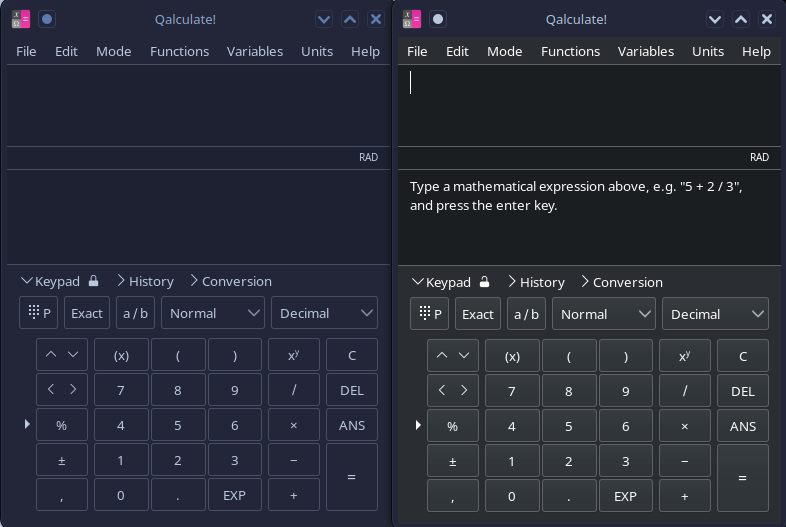Click the ANS button in left keypad
This screenshot has height=527, width=786.
(x=352, y=425)
